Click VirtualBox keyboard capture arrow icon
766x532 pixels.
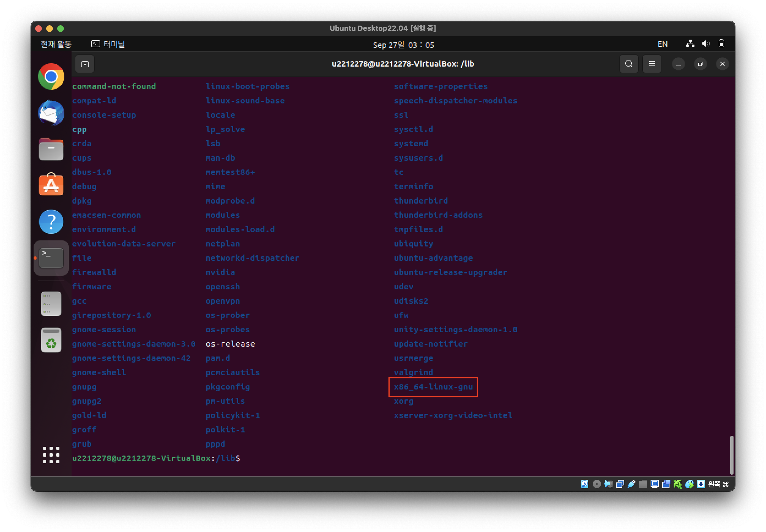701,484
